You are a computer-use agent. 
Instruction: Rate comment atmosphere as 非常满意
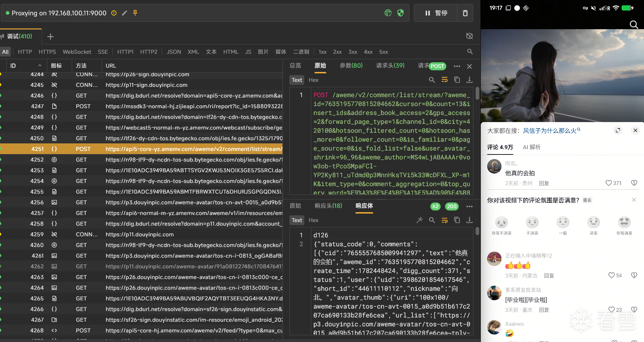[624, 226]
